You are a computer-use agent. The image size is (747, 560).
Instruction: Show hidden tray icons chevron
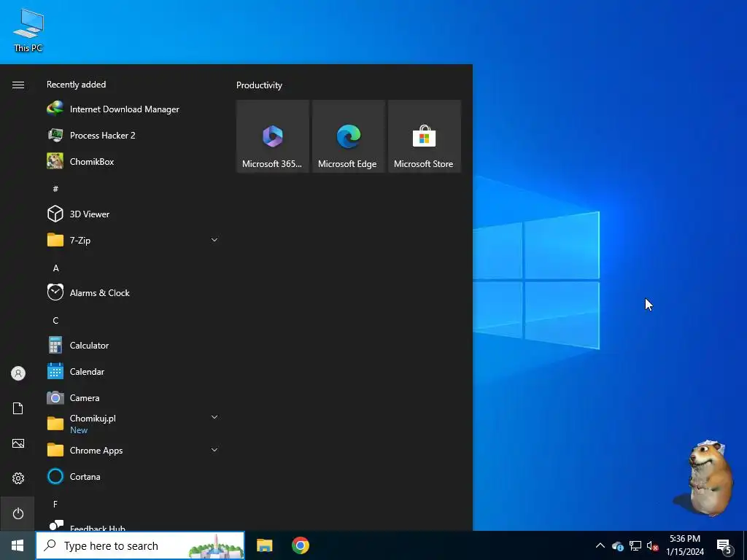[600, 545]
